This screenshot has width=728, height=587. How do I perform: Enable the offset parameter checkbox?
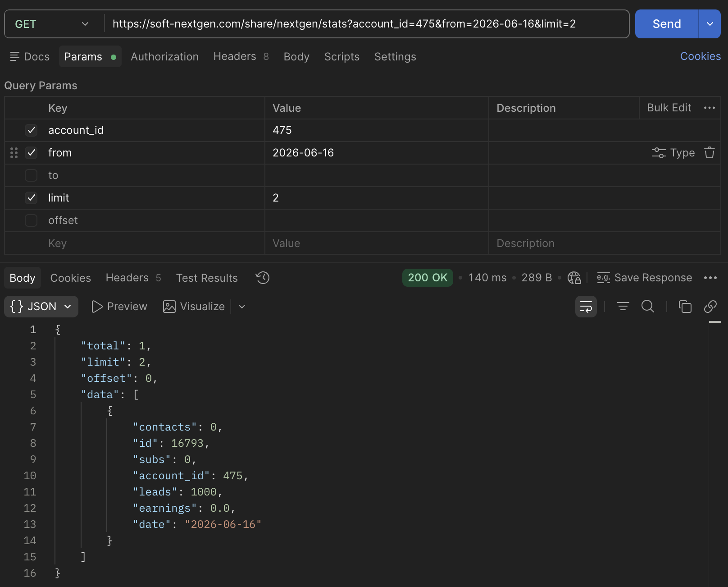click(x=31, y=220)
